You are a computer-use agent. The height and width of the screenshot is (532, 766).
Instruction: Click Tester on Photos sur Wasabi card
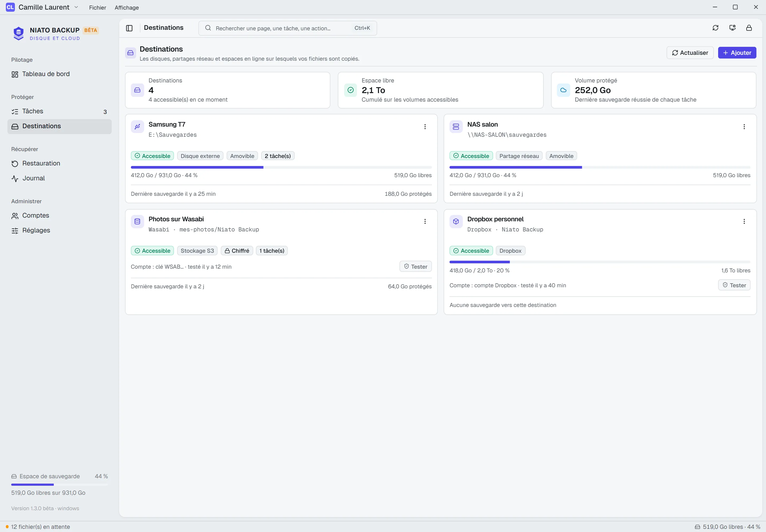415,266
